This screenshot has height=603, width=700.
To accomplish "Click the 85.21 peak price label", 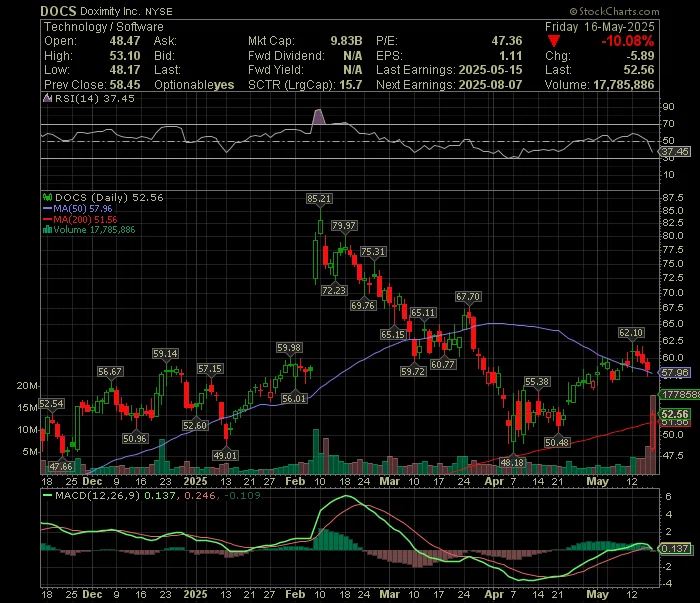I will (319, 199).
